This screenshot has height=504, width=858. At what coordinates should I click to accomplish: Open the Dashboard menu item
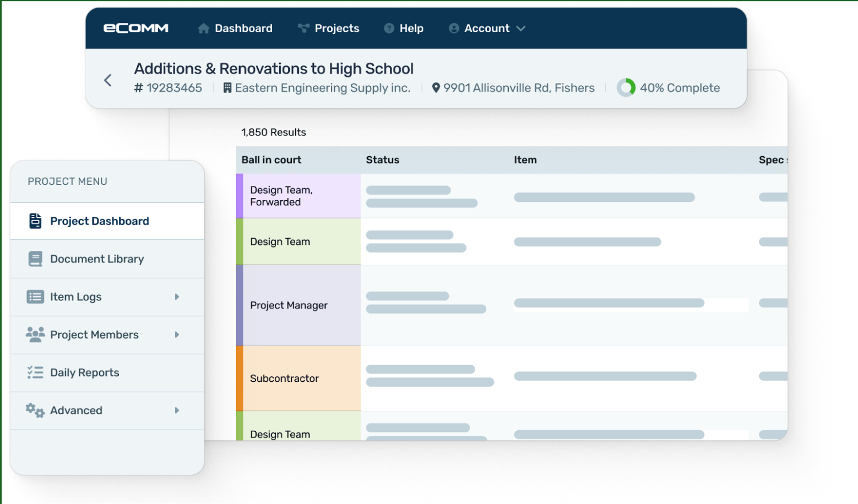[242, 28]
